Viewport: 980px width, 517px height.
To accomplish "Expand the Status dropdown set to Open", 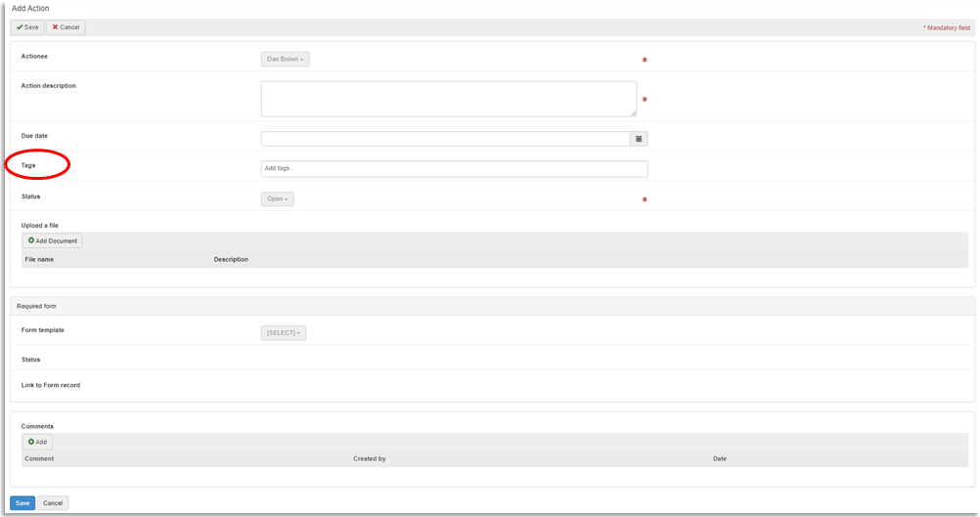I will 277,199.
